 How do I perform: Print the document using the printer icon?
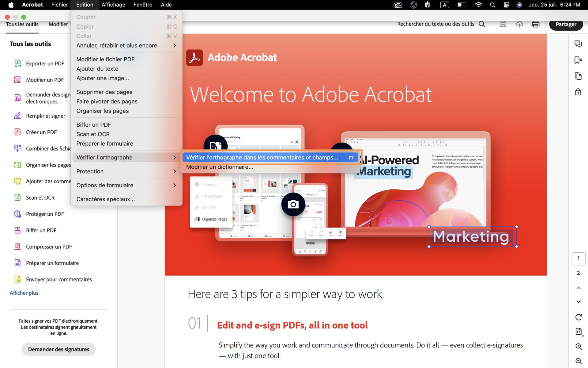click(535, 24)
